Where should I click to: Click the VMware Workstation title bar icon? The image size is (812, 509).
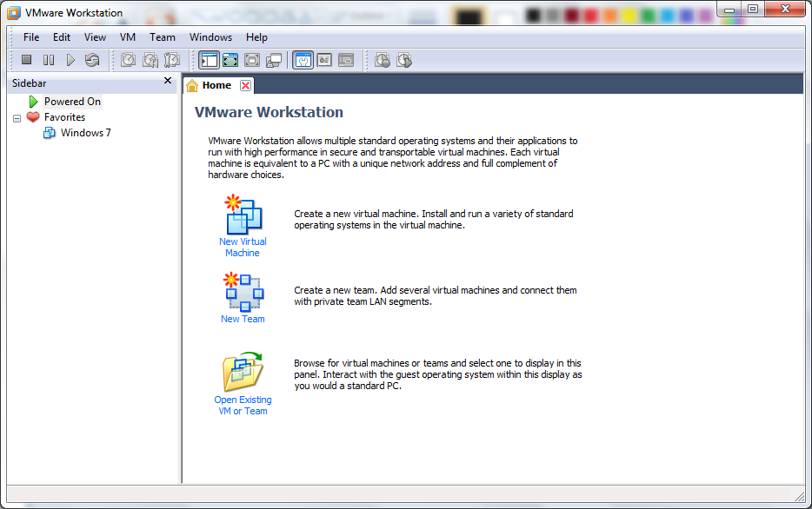(14, 13)
